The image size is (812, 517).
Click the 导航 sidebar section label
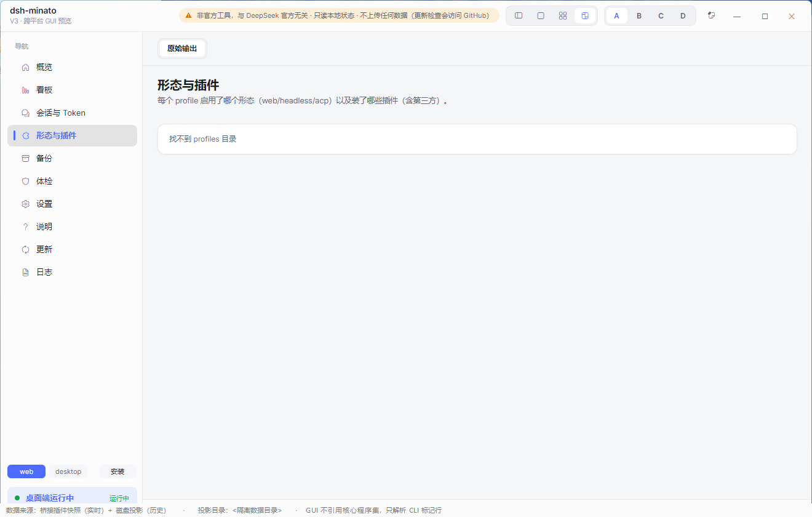coord(22,46)
